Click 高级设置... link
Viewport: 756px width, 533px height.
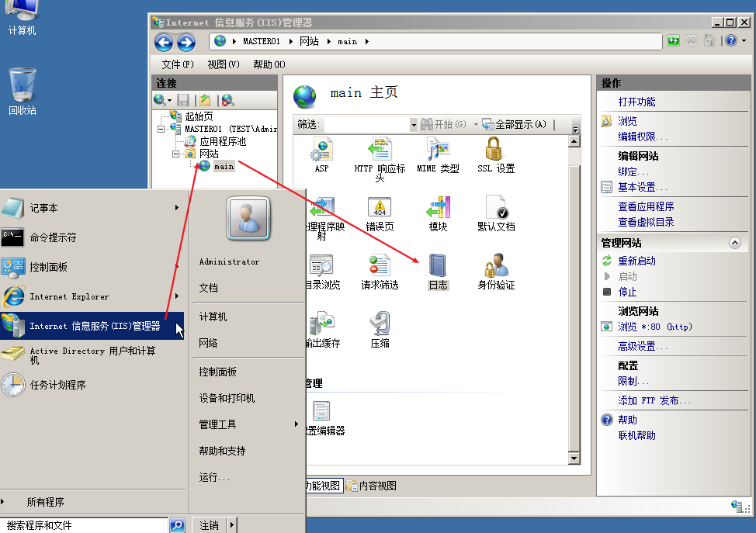(x=642, y=346)
